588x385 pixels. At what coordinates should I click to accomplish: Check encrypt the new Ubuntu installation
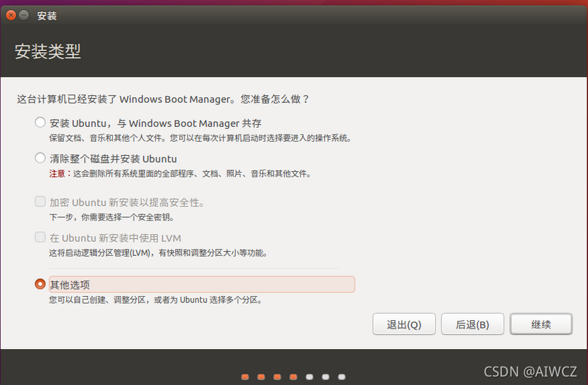pyautogui.click(x=40, y=202)
